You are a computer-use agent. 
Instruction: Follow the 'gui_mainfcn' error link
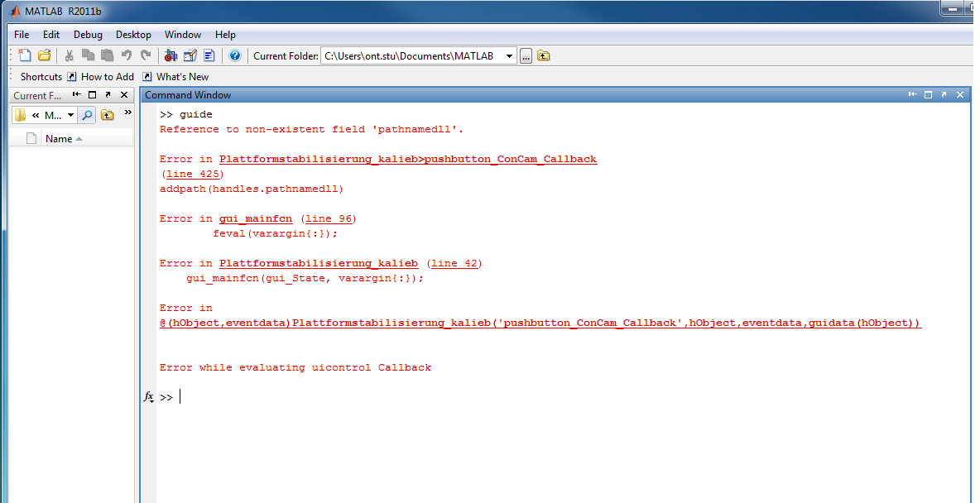(x=255, y=218)
